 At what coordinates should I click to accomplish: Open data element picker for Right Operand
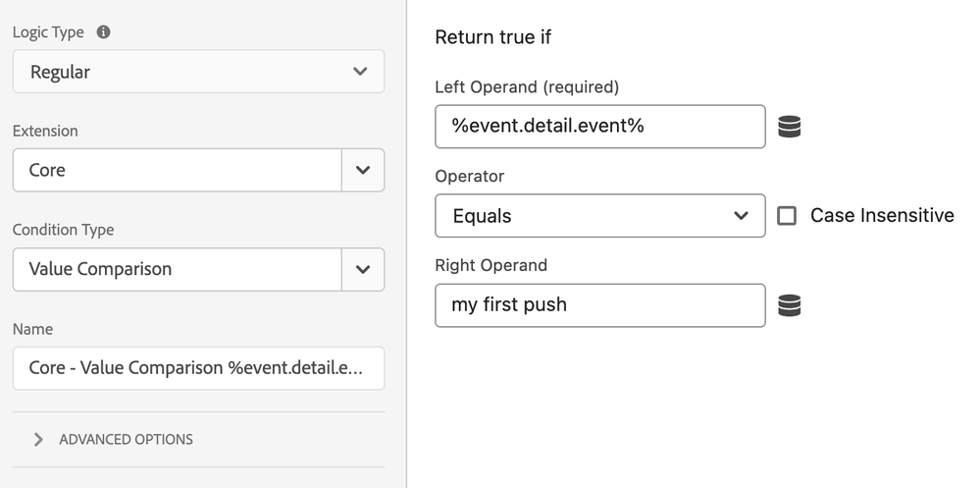coord(789,305)
